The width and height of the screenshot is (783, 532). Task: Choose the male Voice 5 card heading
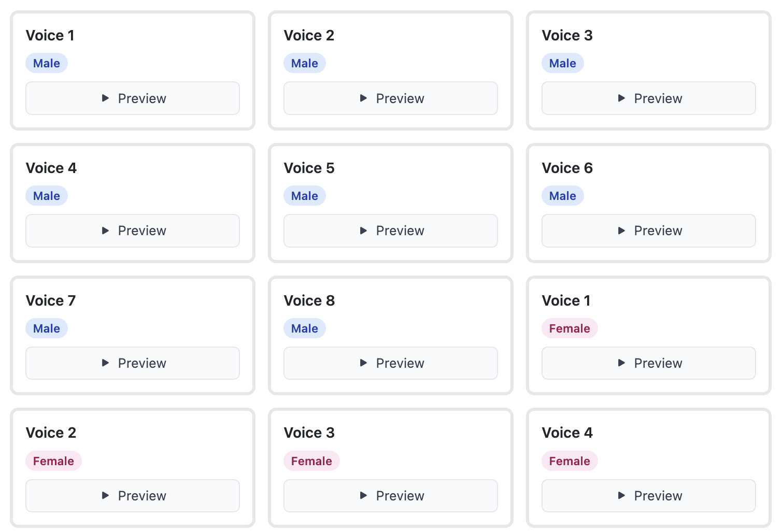(309, 168)
